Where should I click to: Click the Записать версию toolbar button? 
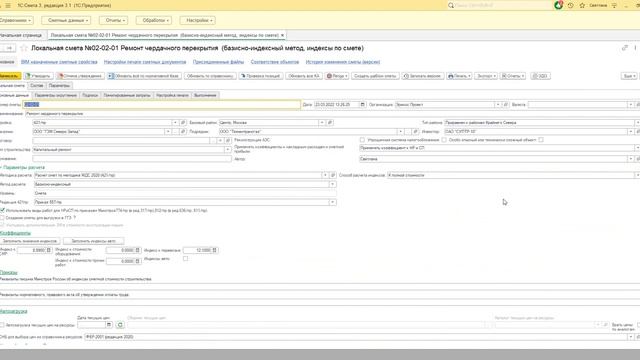[422, 76]
